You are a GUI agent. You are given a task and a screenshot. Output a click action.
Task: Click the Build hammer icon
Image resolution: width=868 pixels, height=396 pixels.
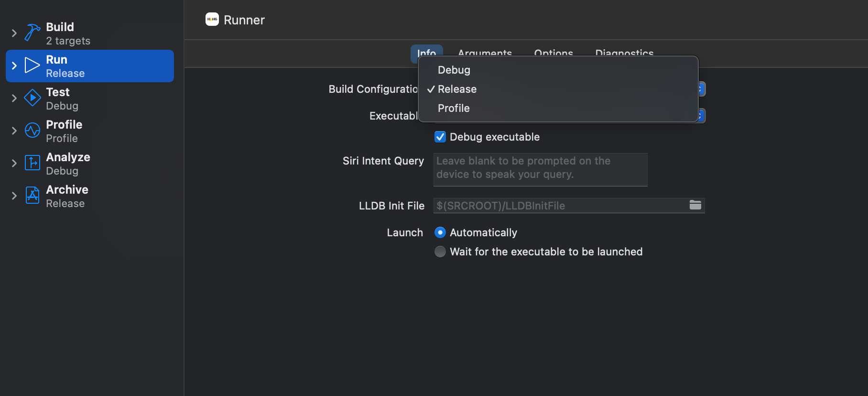point(32,33)
